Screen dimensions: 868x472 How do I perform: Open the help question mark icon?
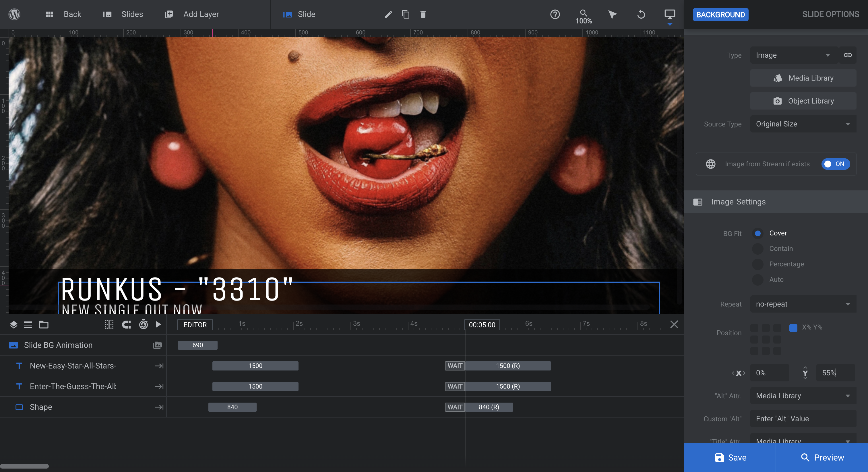[555, 14]
